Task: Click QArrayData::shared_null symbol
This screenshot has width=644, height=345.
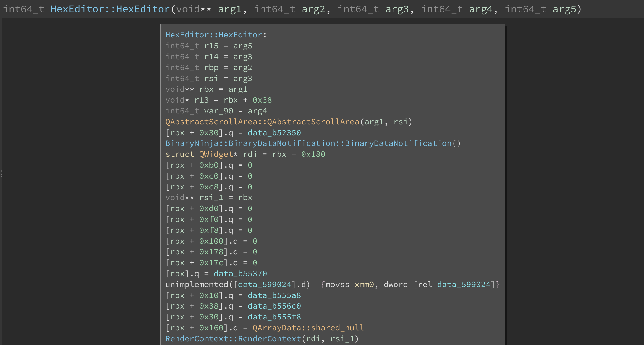Action: pos(308,328)
